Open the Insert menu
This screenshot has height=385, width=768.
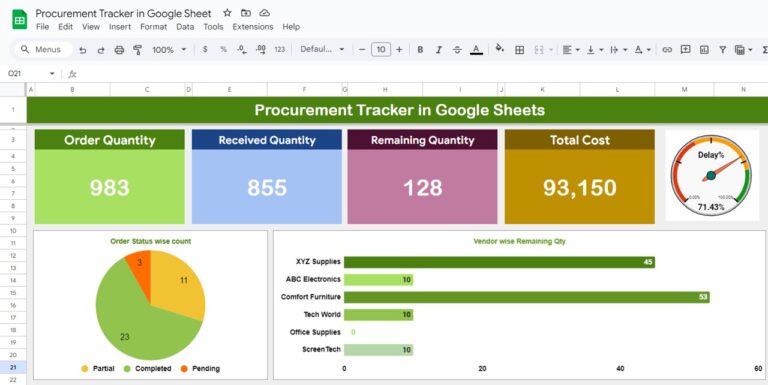click(120, 27)
